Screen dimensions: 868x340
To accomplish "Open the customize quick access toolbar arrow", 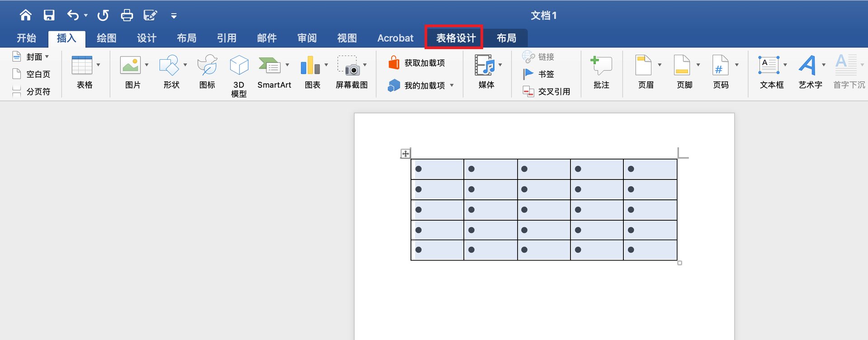I will click(x=174, y=16).
